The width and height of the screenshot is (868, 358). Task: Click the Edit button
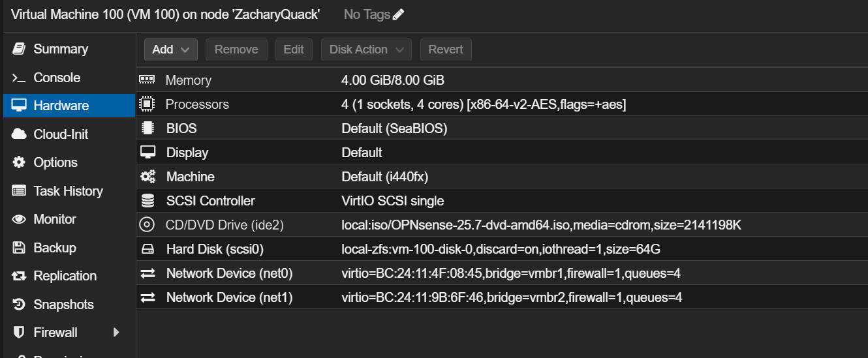(294, 50)
